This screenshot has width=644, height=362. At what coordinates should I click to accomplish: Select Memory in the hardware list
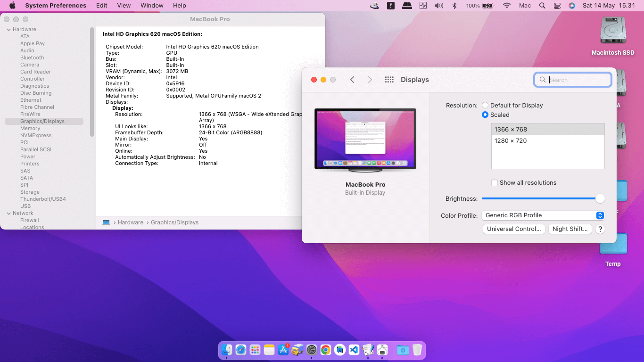(30, 128)
